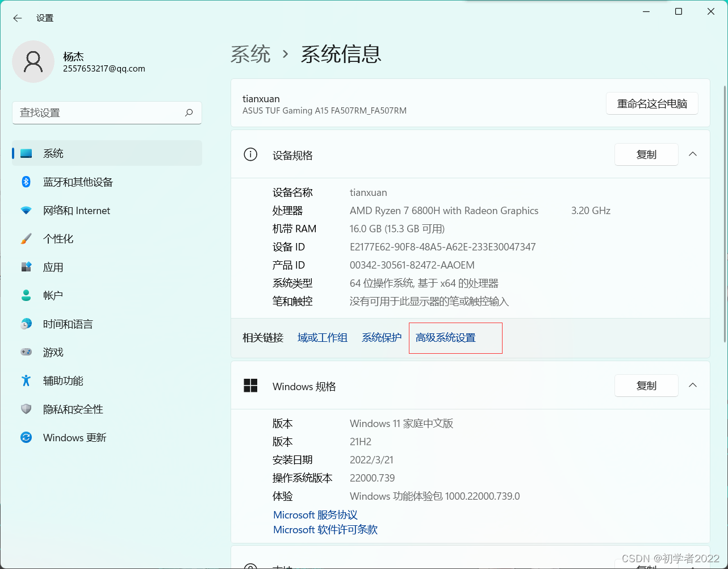Click the 设备规格 info icon
Image resolution: width=728 pixels, height=569 pixels.
pos(250,154)
